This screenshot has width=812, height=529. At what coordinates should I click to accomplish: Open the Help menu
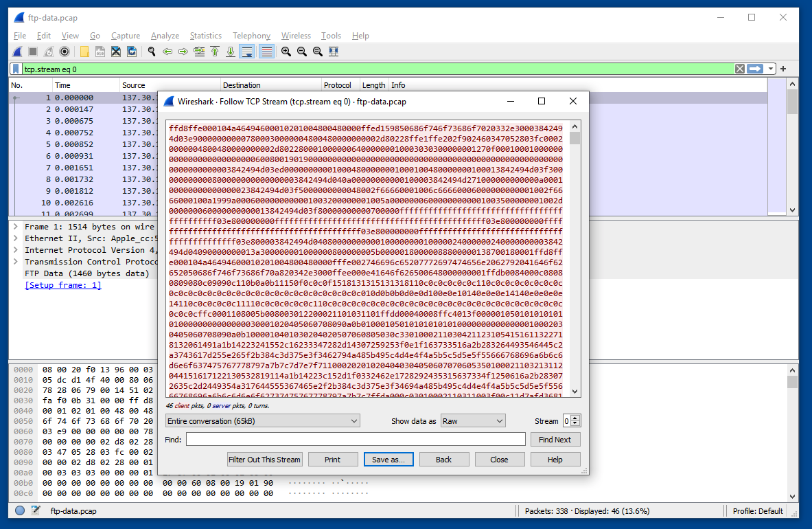click(x=360, y=36)
